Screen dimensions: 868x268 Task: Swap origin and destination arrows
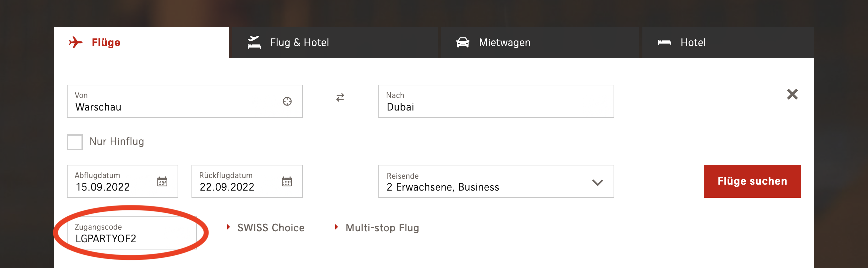coord(340,98)
